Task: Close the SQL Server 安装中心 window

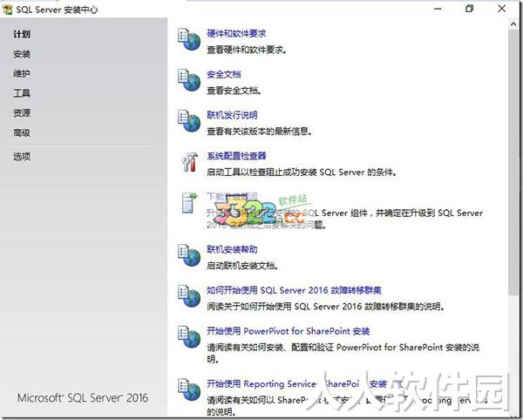Action: point(502,9)
